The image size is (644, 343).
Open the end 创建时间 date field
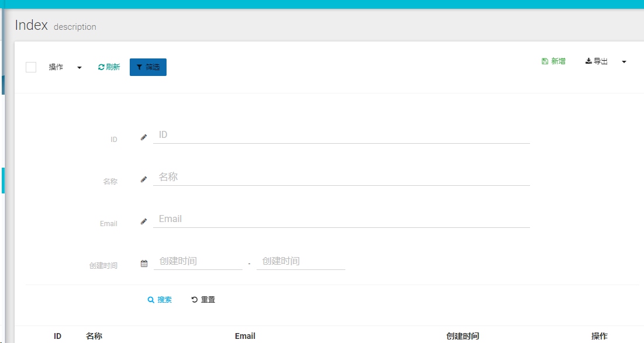click(300, 261)
